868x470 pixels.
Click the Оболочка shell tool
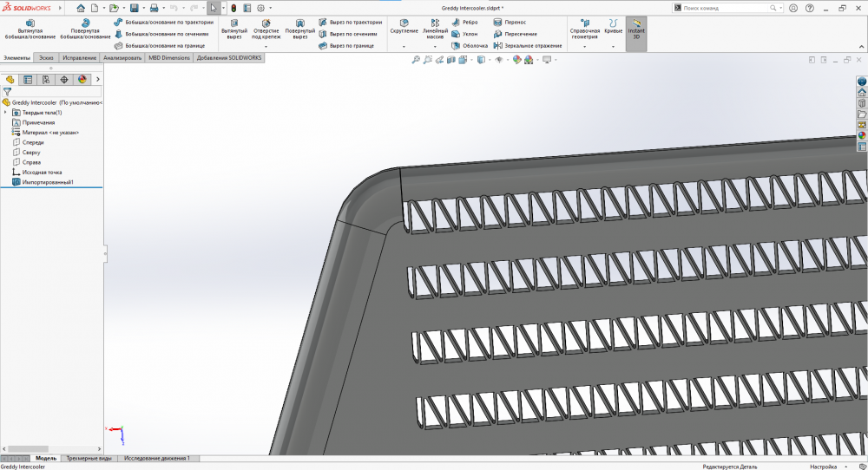pyautogui.click(x=469, y=45)
